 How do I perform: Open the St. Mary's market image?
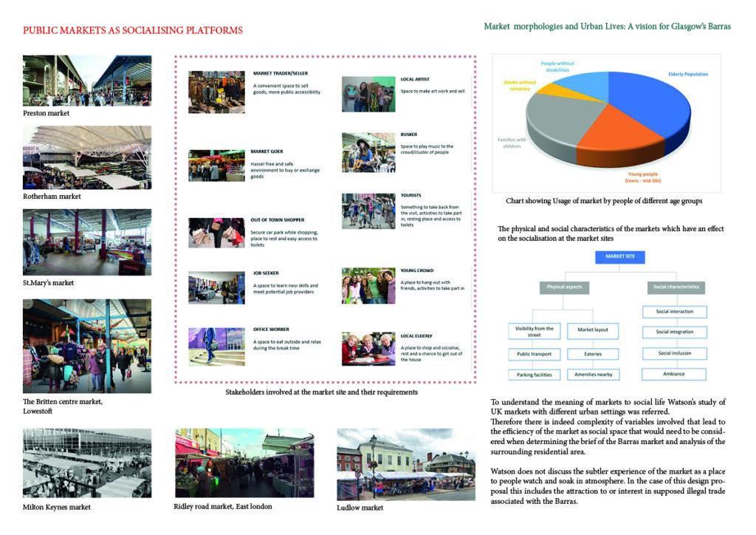(x=87, y=242)
